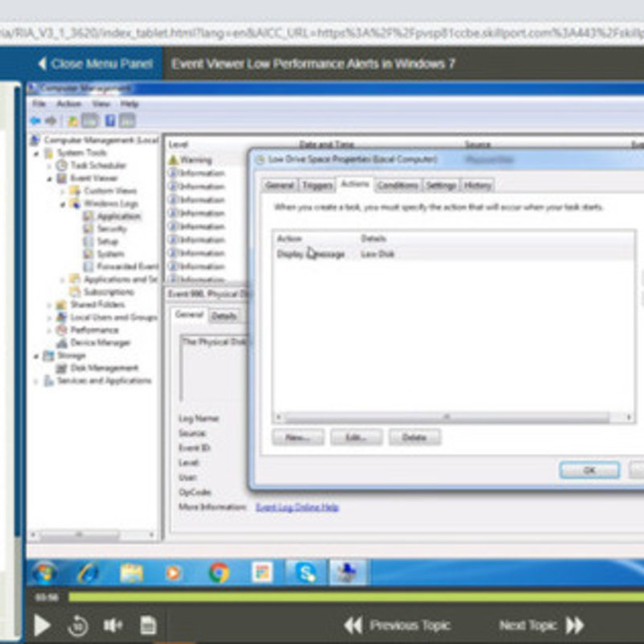The height and width of the screenshot is (644, 644).
Task: Select the Warning event row
Action: click(x=208, y=159)
